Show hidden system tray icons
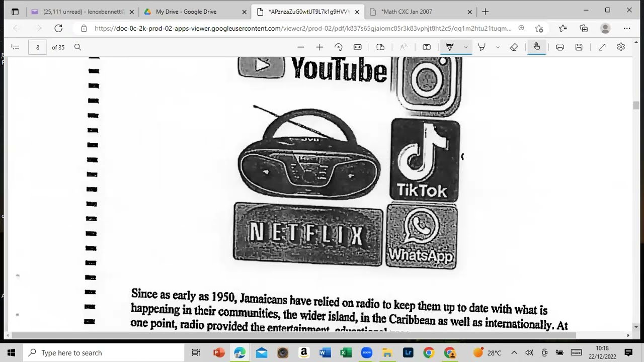The width and height of the screenshot is (644, 362). 514,352
